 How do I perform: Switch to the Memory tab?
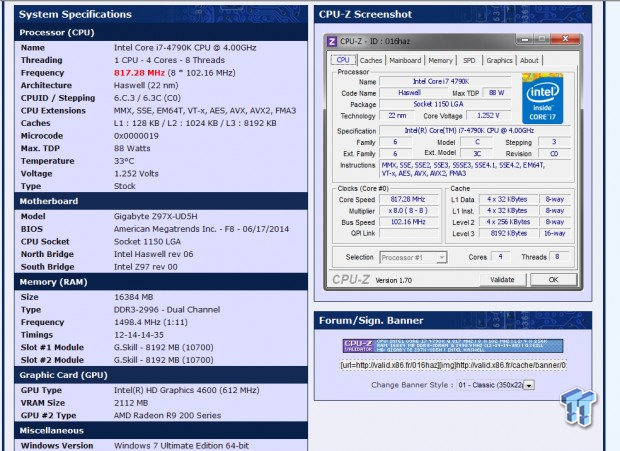coord(440,60)
